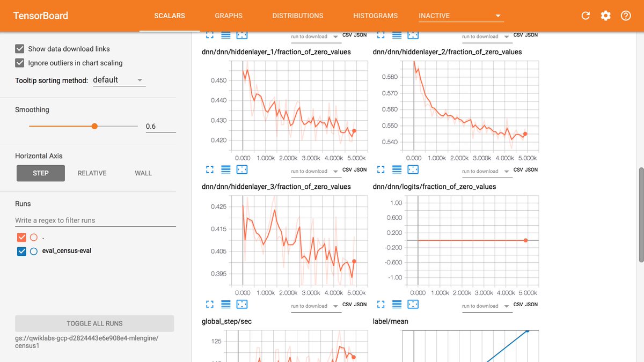Toggle y-axis log scale for logits chart
The width and height of the screenshot is (644, 362).
[397, 304]
